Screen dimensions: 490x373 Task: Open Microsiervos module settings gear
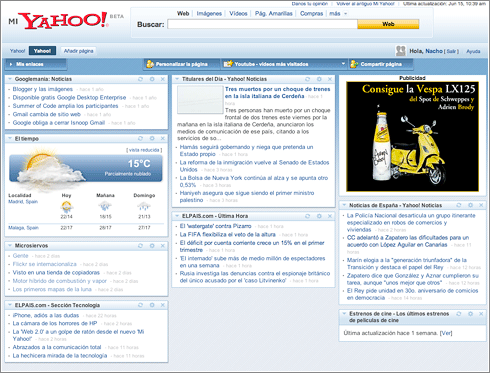coord(152,246)
